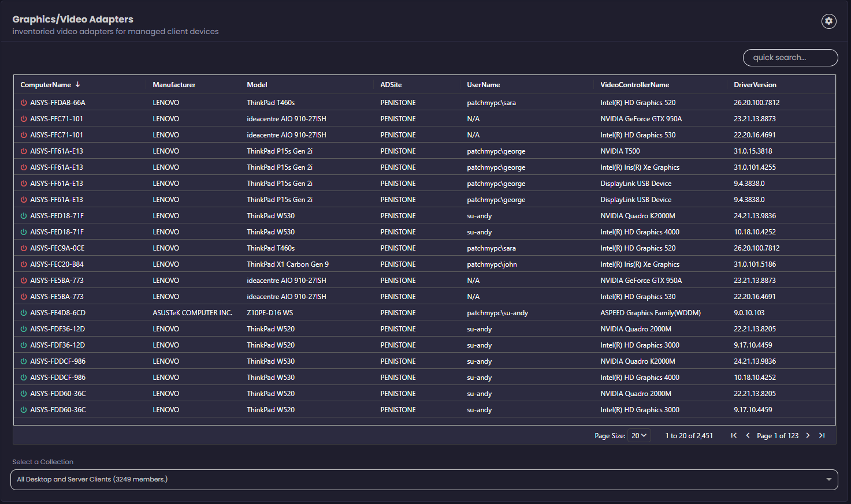Click in the quick search field
Screen dimensions: 851x504
coord(790,58)
